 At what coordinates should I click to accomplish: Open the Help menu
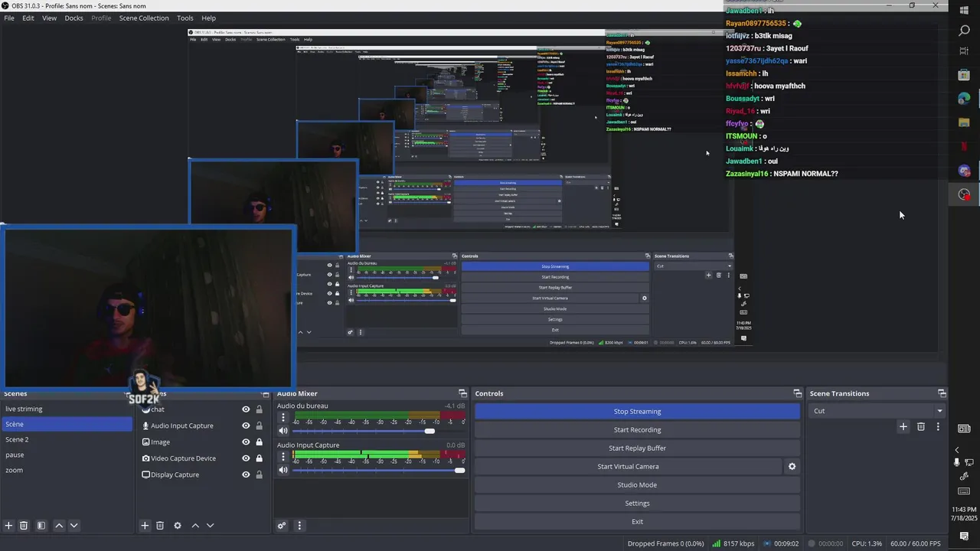pyautogui.click(x=208, y=18)
